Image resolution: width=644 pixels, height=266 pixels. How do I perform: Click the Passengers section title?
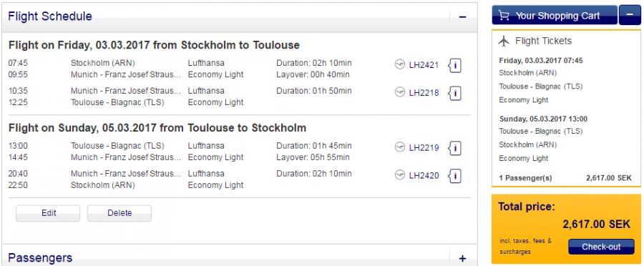pos(40,258)
